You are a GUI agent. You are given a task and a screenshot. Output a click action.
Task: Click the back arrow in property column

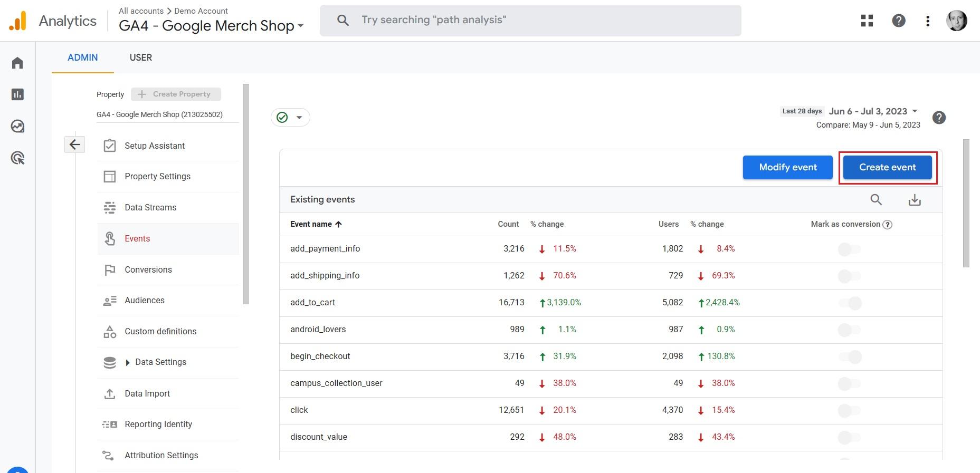tap(75, 144)
